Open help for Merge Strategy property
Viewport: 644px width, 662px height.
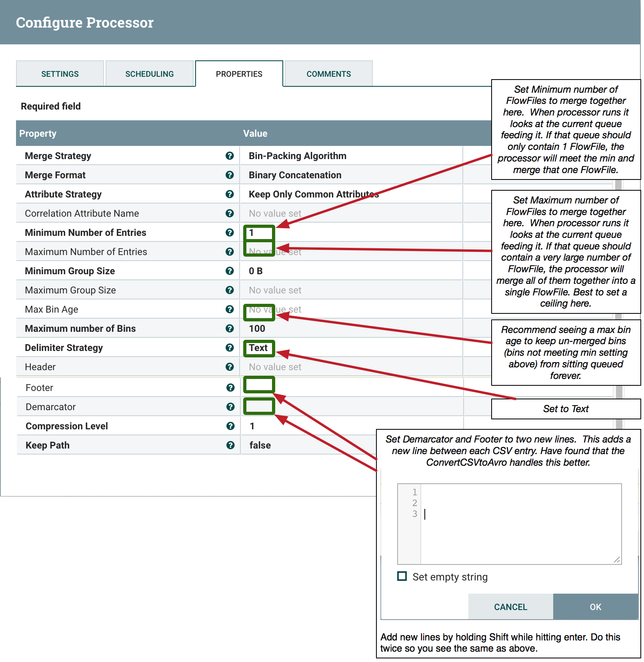tap(230, 156)
